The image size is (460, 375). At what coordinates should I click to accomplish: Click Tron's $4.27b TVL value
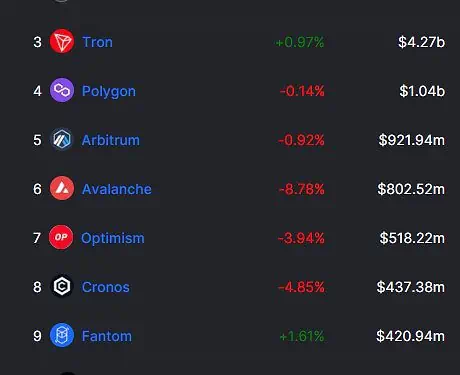pos(421,42)
